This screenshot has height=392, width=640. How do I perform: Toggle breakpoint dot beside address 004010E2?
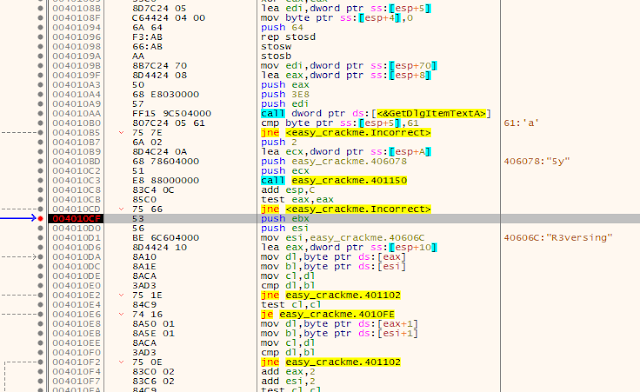[x=40, y=295]
